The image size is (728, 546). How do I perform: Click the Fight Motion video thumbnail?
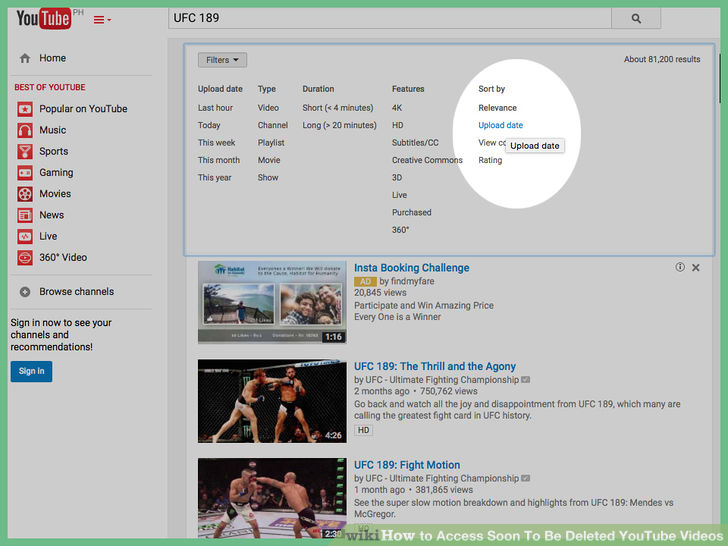coord(272,498)
